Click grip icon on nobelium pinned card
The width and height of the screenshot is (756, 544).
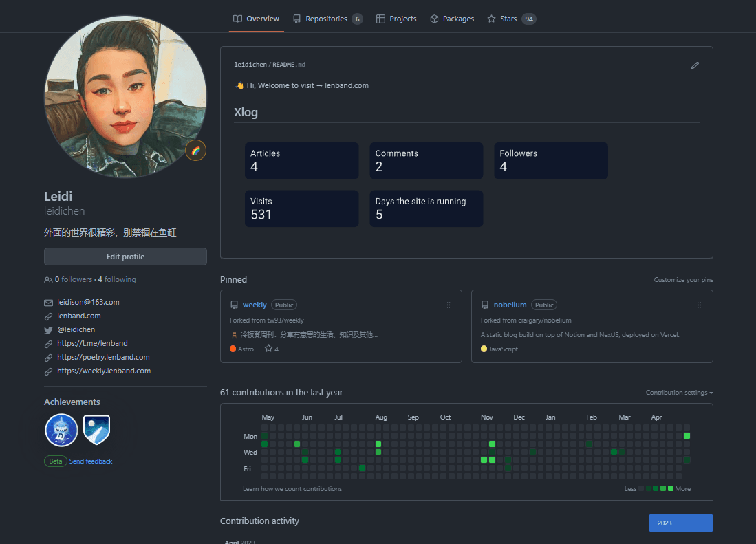click(699, 305)
